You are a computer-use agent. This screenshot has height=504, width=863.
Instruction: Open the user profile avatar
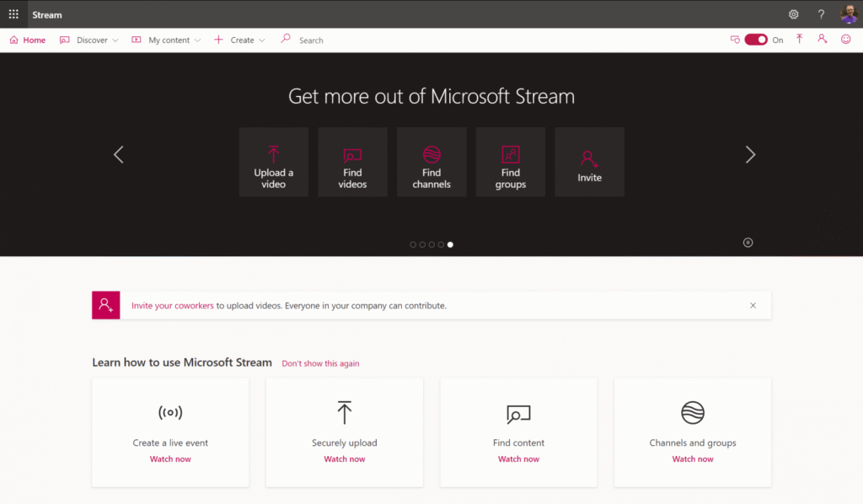point(849,14)
